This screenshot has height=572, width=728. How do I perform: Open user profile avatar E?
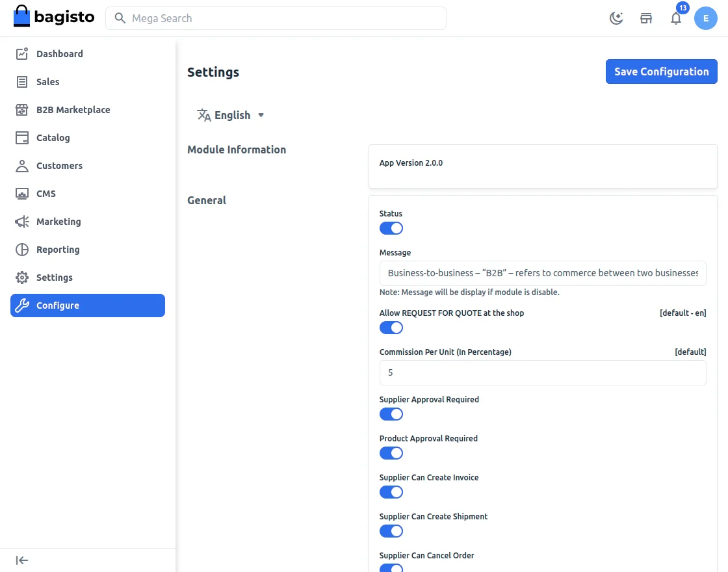click(x=706, y=18)
